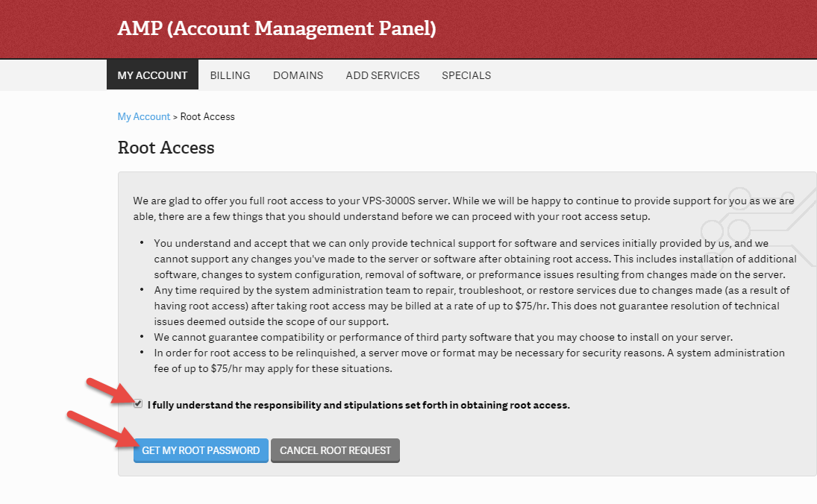This screenshot has width=817, height=504.
Task: Toggle the "I fully understand" agreement checkbox
Action: [x=138, y=403]
